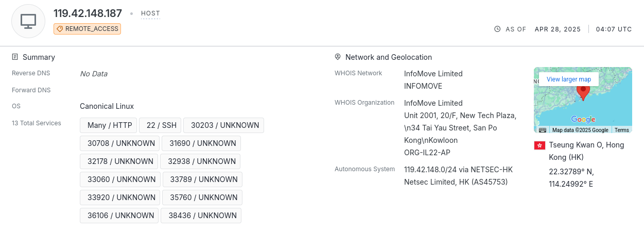Click the Network and Geolocation pin icon

click(338, 57)
